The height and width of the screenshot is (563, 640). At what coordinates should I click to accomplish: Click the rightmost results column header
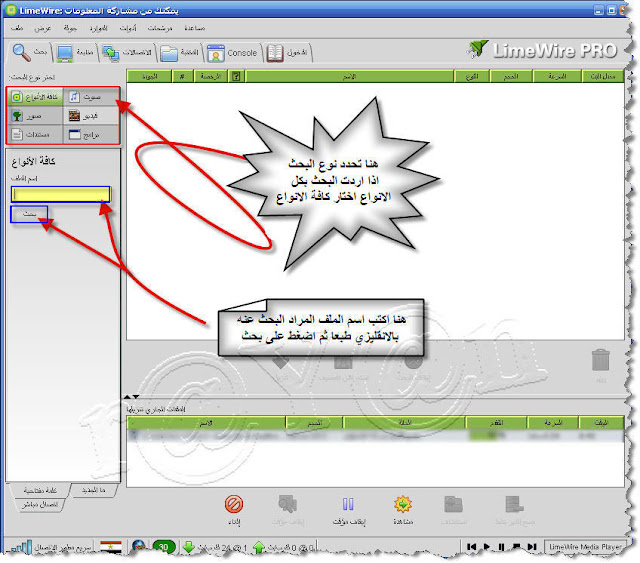click(x=603, y=76)
